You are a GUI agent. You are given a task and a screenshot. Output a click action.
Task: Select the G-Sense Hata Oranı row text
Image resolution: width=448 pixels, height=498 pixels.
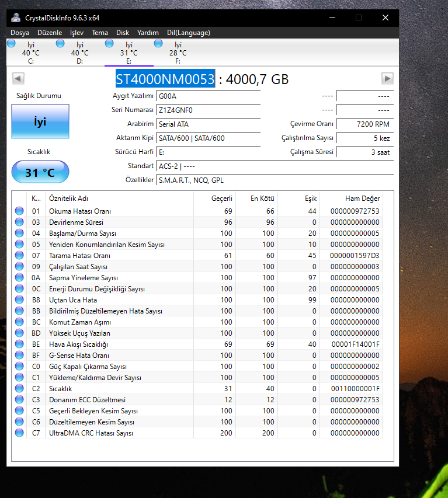click(79, 356)
